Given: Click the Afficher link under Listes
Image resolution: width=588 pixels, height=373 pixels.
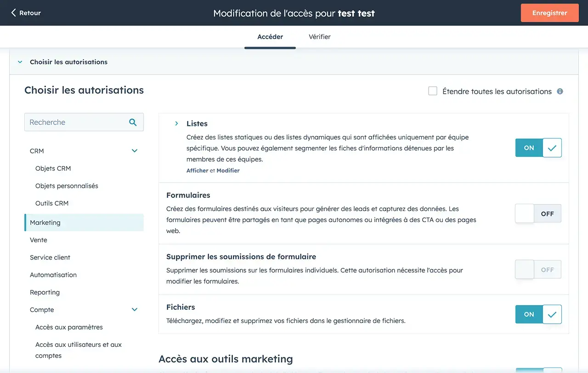Looking at the screenshot, I should [197, 171].
